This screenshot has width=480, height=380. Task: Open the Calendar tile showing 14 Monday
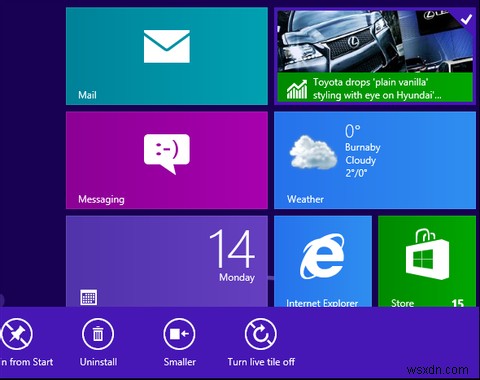pos(167,261)
